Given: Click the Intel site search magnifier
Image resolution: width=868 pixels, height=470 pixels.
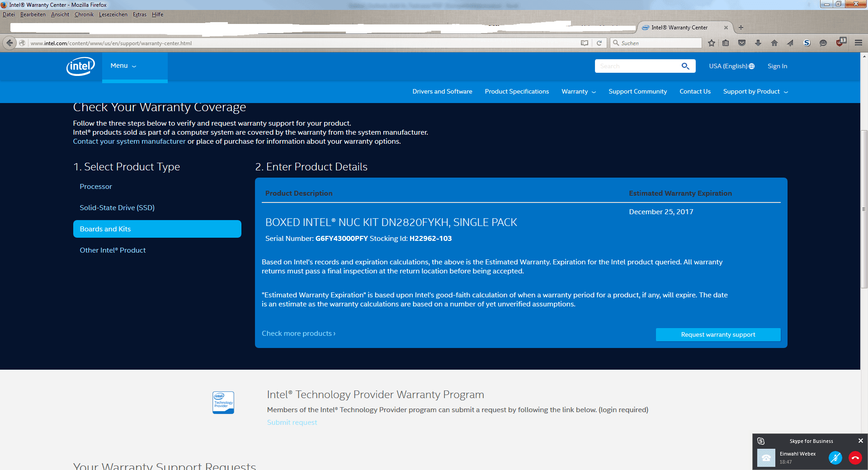Looking at the screenshot, I should pyautogui.click(x=685, y=66).
